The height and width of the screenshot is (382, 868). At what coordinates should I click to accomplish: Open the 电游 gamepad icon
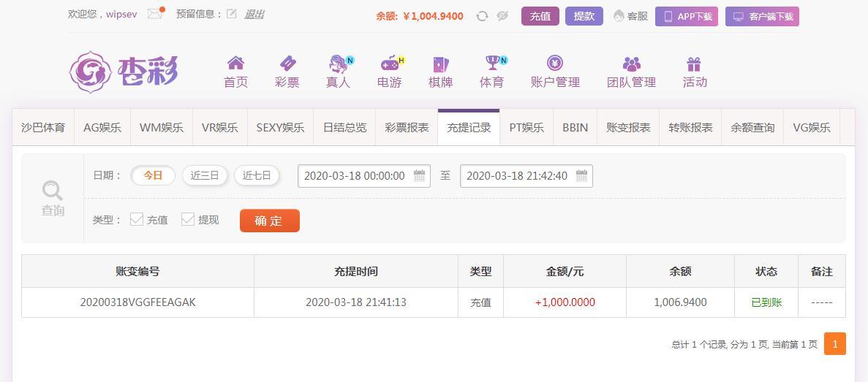tap(390, 64)
